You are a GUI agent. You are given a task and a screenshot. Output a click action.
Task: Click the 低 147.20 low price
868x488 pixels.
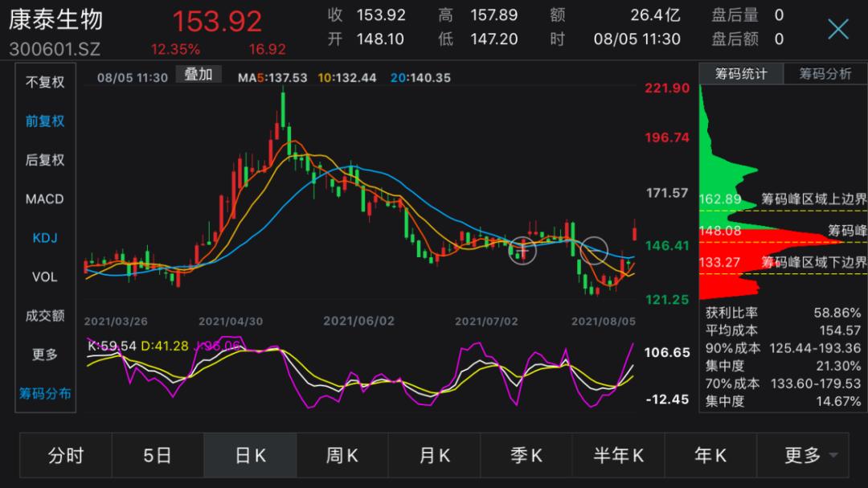pos(478,39)
